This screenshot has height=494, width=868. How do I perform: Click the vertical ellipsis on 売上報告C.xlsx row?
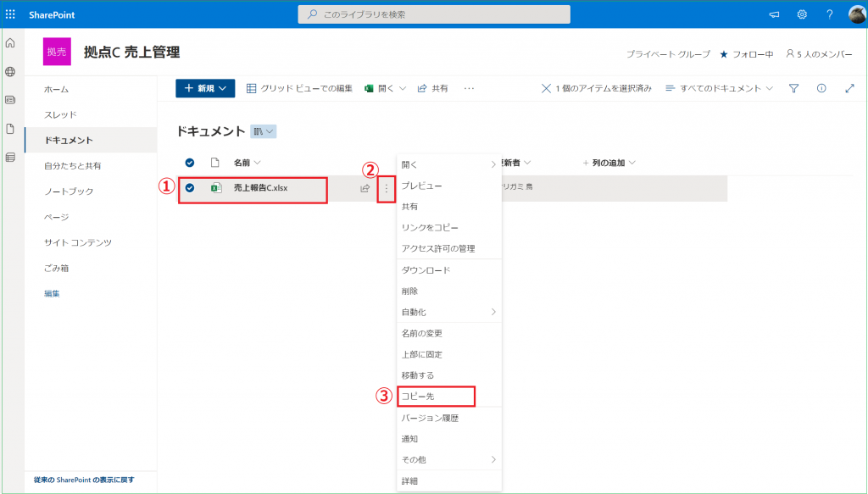click(x=387, y=188)
